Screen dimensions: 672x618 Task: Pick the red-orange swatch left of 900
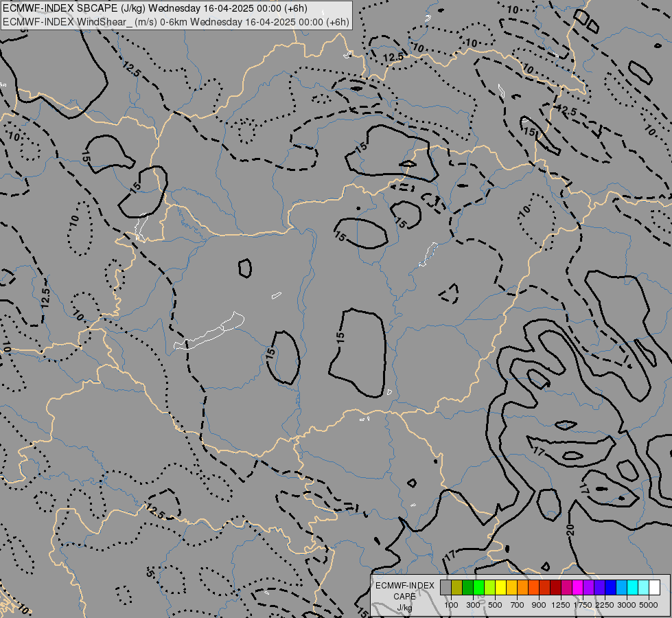pos(533,587)
